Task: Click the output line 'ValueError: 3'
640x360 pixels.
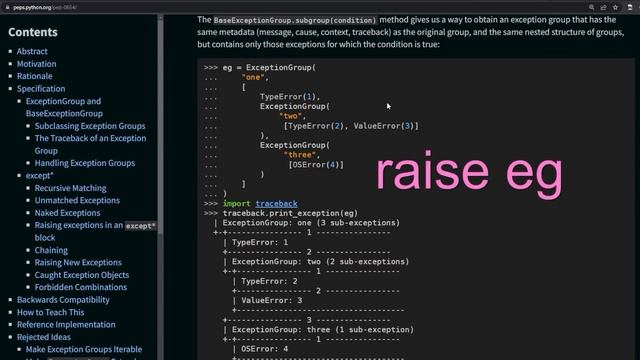Action: click(x=271, y=300)
